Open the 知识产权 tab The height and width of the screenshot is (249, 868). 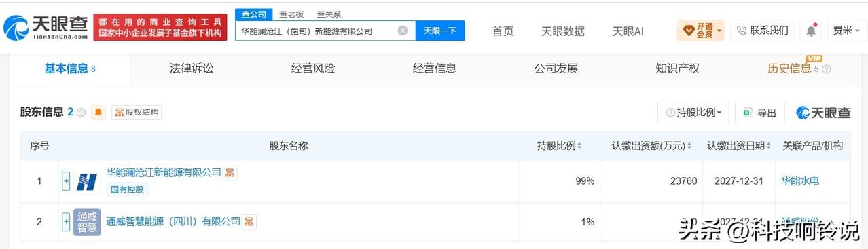pos(677,69)
